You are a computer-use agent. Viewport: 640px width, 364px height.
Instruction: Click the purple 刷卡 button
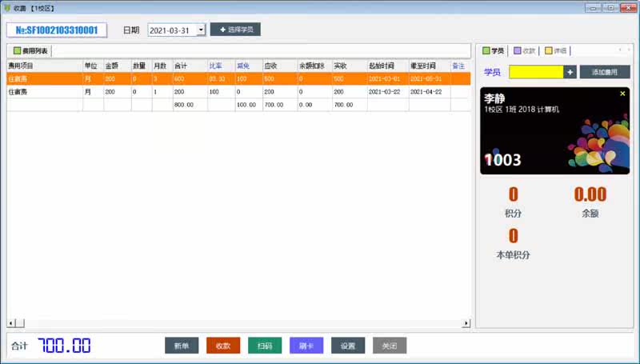point(306,346)
